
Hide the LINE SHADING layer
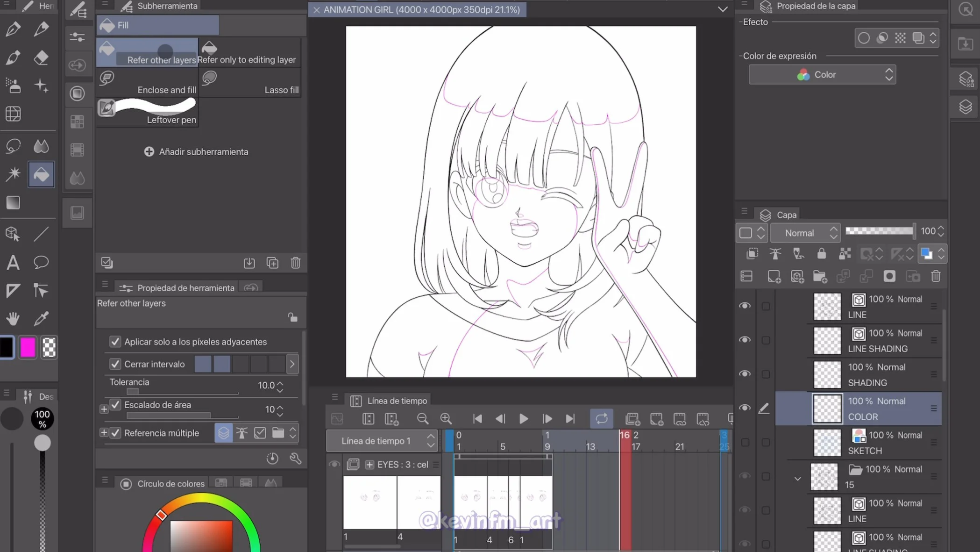[x=745, y=340]
